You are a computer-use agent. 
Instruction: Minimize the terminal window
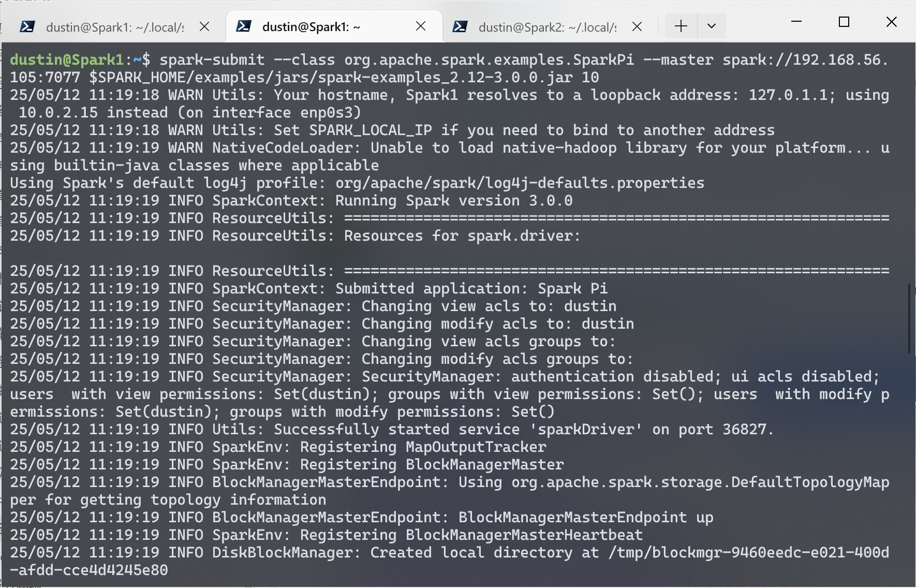click(796, 22)
